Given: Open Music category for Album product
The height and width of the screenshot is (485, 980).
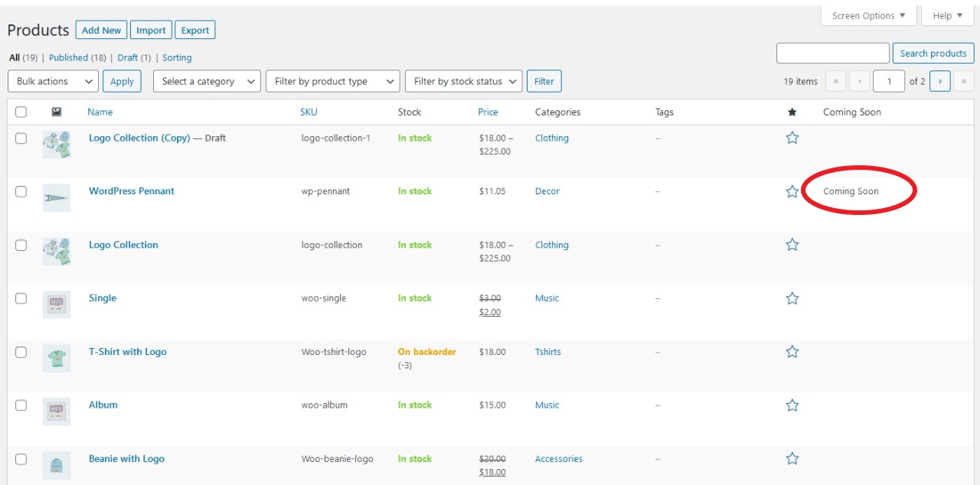Looking at the screenshot, I should 547,405.
